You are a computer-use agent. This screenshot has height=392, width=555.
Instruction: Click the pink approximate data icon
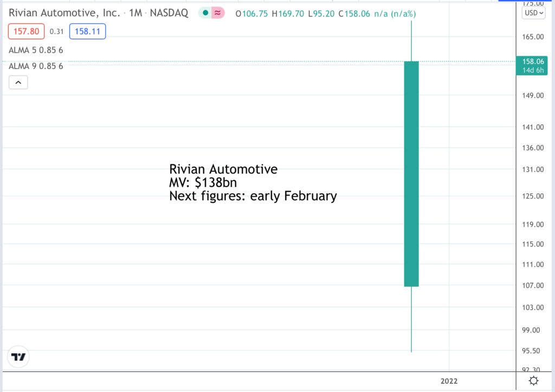point(218,13)
